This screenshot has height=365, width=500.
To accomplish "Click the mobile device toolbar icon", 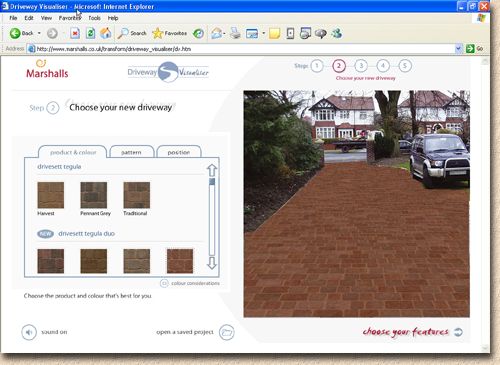I will 290,33.
